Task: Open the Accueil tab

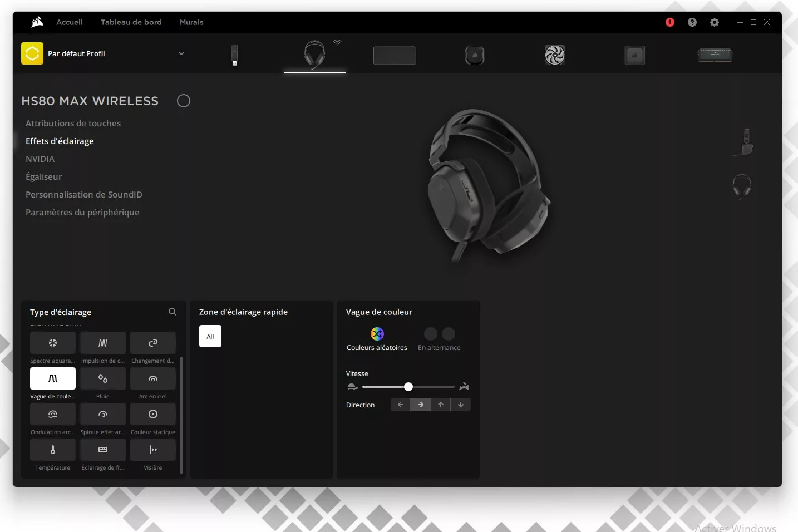Action: point(70,22)
